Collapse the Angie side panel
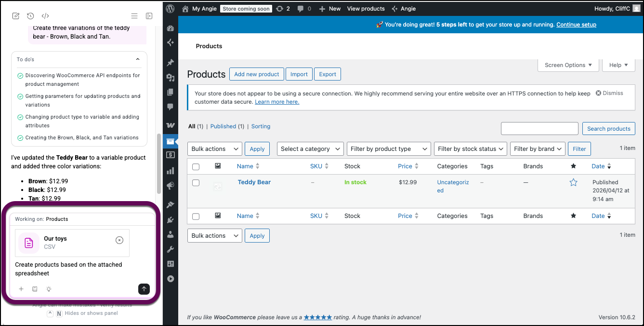644x326 pixels. point(149,16)
